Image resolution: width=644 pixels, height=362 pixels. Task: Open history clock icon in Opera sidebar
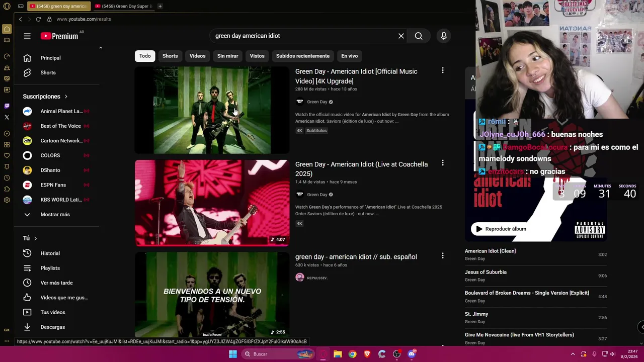(x=7, y=178)
